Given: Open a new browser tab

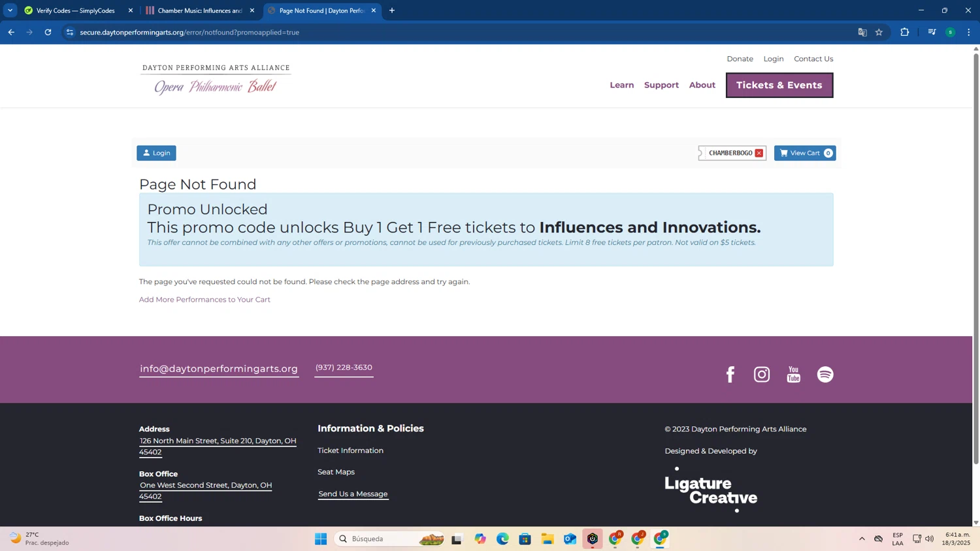Looking at the screenshot, I should coord(392,10).
